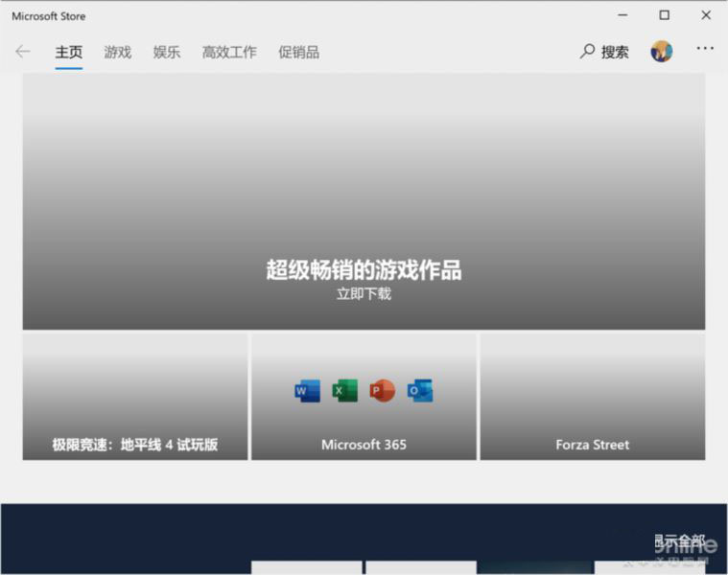Select the 主页 tab
The height and width of the screenshot is (575, 728).
tap(69, 52)
